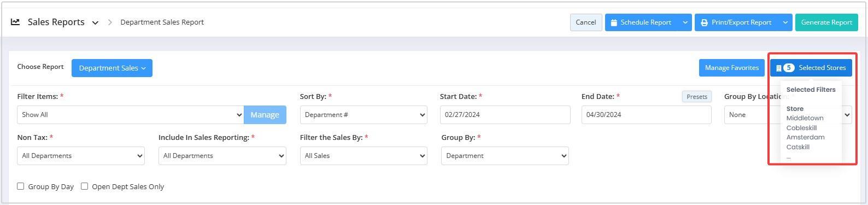The height and width of the screenshot is (205, 868).
Task: Click the Presets button above End Date
Action: (697, 97)
